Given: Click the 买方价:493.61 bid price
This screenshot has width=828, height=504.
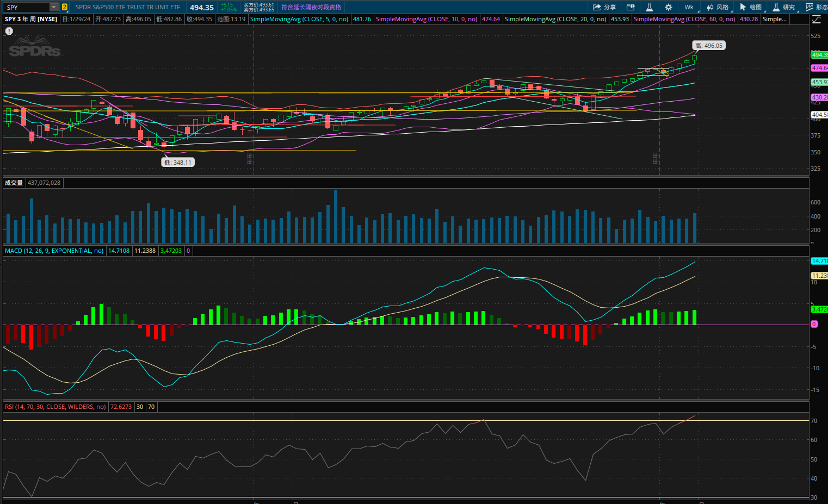Looking at the screenshot, I should (259, 5).
